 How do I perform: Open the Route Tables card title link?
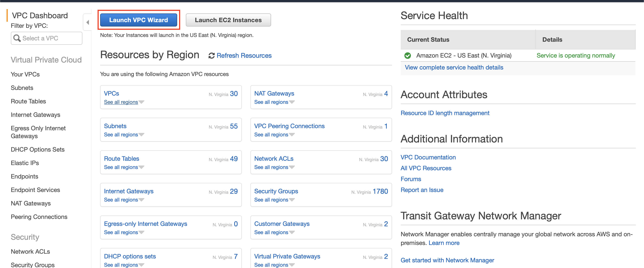click(x=121, y=159)
